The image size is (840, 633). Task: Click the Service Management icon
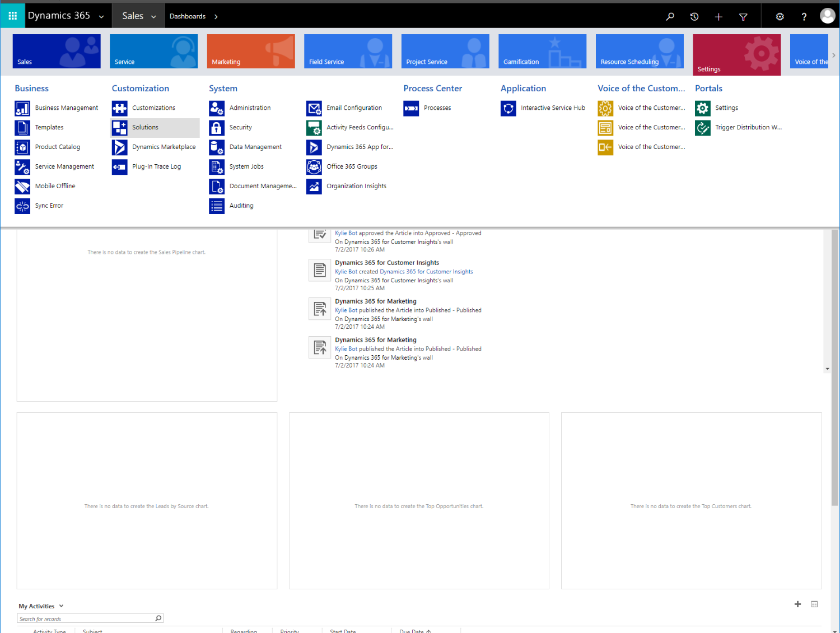pos(22,167)
